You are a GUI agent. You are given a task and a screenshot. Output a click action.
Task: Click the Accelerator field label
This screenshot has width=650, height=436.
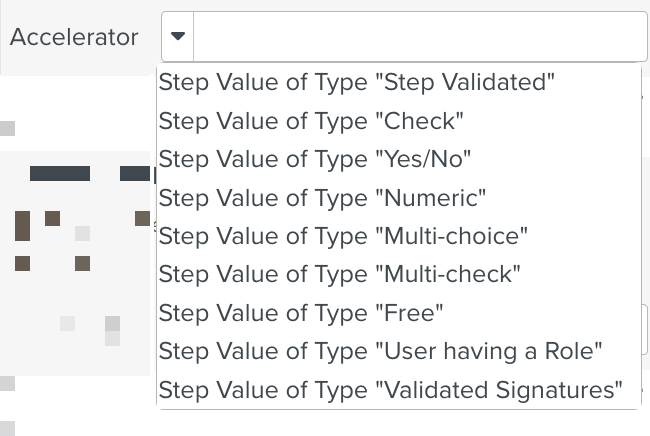[74, 38]
